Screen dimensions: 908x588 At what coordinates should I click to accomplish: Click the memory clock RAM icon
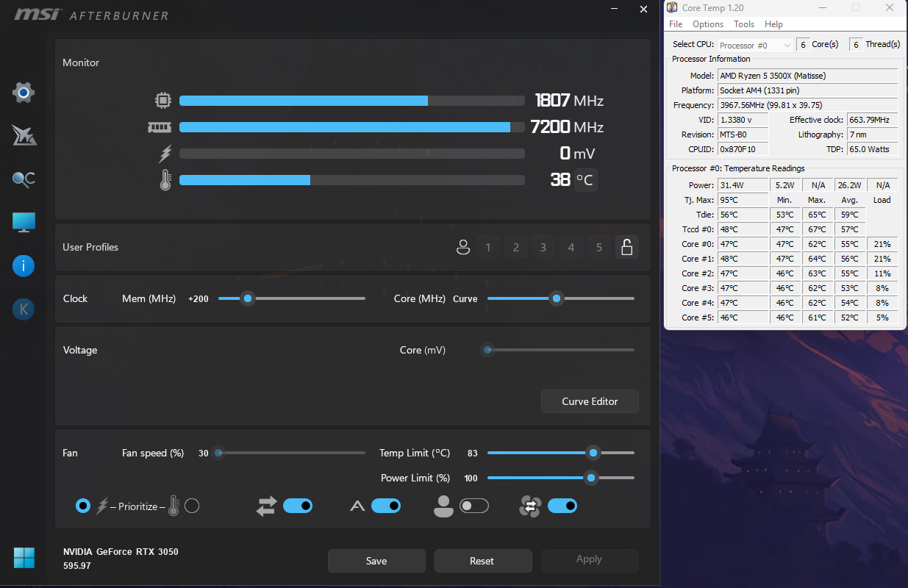[160, 127]
